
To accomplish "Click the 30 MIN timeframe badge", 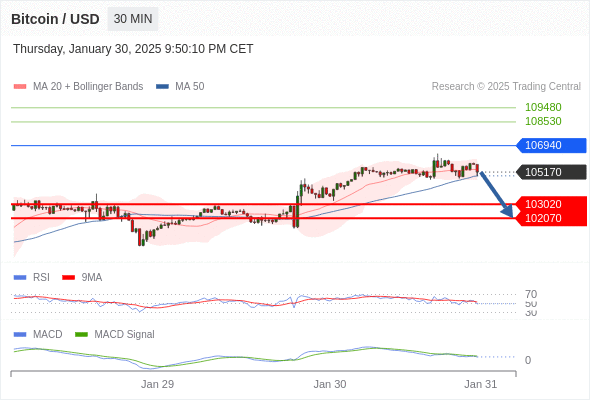I will click(133, 19).
